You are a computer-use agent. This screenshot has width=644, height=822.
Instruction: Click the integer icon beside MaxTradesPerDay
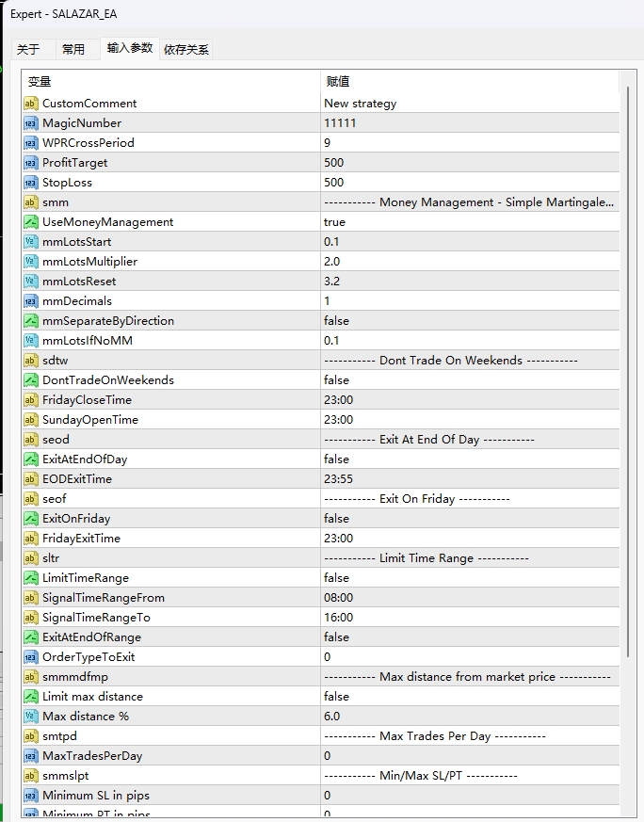click(31, 756)
